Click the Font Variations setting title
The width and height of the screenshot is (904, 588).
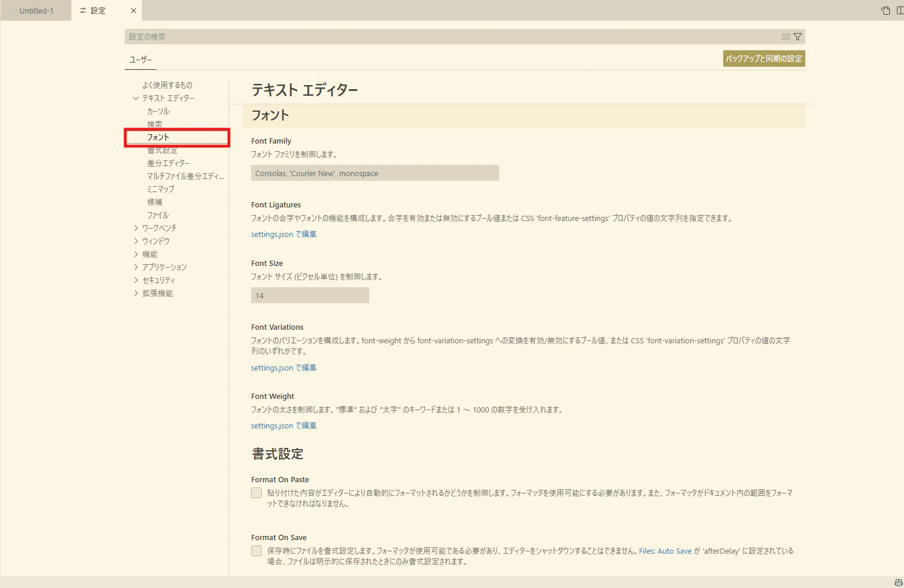(x=277, y=327)
